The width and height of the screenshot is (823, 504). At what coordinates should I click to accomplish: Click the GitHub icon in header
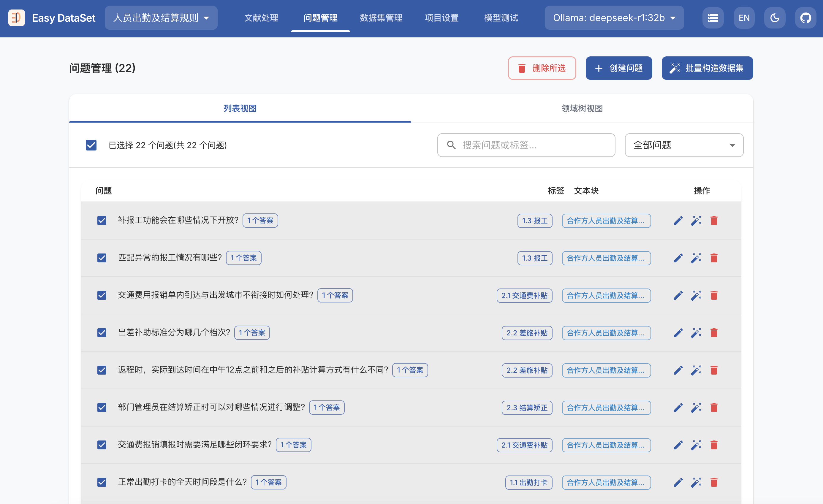click(x=805, y=18)
